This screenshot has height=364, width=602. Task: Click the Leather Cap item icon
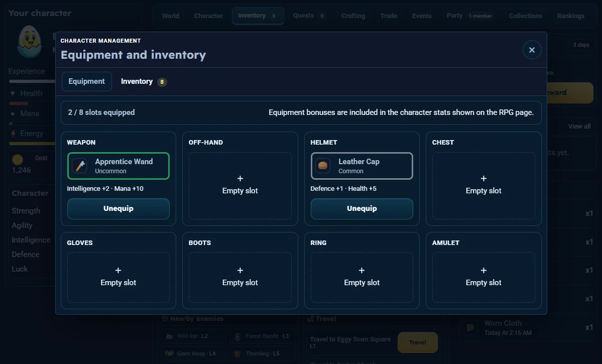323,166
